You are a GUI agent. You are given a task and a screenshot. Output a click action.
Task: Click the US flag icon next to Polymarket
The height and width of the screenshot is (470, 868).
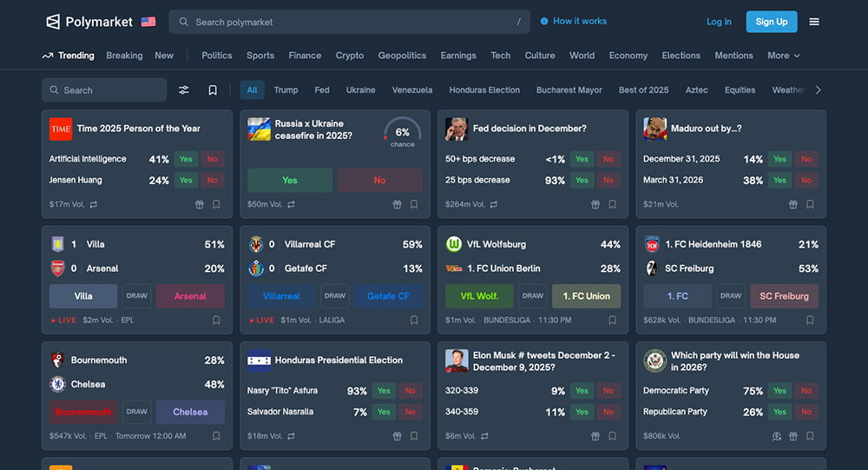click(148, 22)
